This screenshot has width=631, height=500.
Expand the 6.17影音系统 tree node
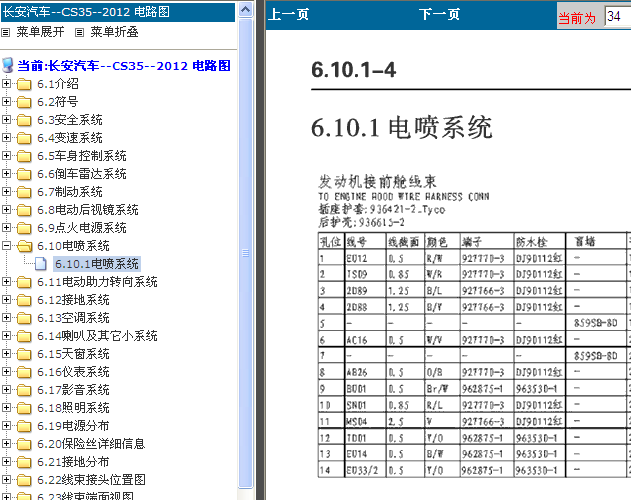pyautogui.click(x=6, y=389)
